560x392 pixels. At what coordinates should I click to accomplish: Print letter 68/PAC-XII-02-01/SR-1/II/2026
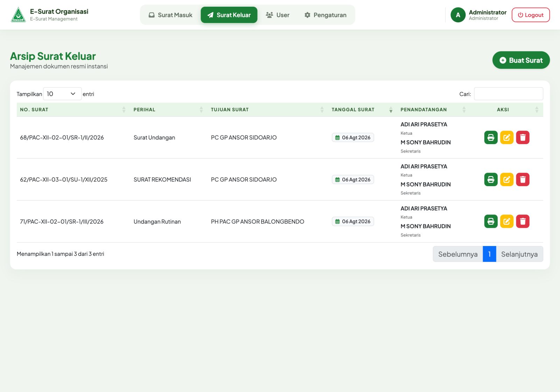coord(491,138)
